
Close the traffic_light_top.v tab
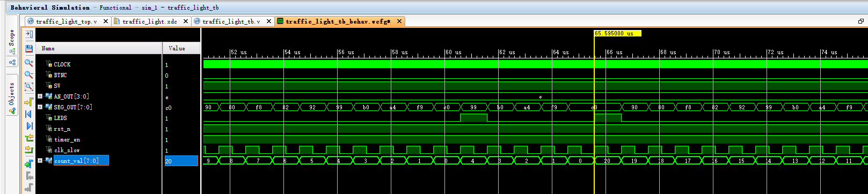pos(106,21)
